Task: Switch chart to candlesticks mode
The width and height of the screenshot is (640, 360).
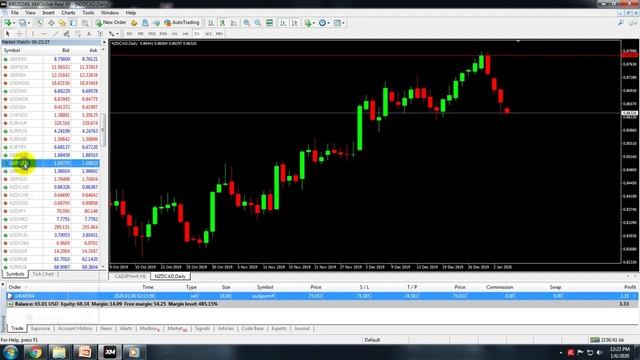Action: pyautogui.click(x=222, y=23)
